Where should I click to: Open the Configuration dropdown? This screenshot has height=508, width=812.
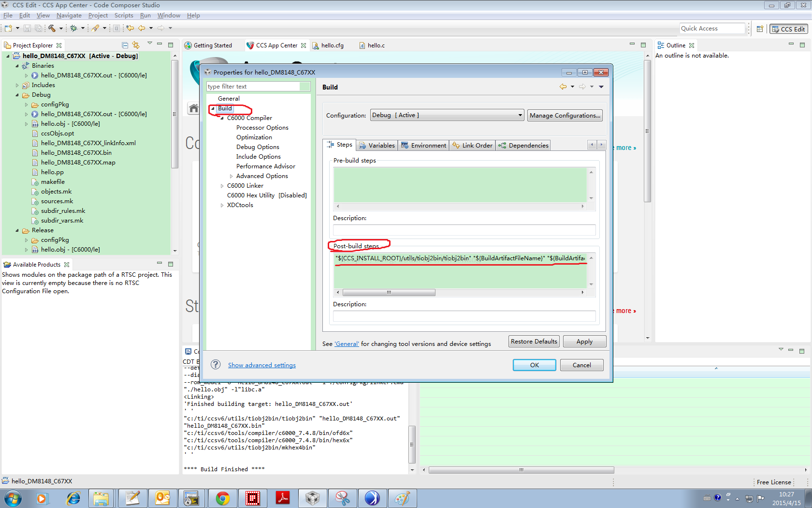tap(447, 115)
